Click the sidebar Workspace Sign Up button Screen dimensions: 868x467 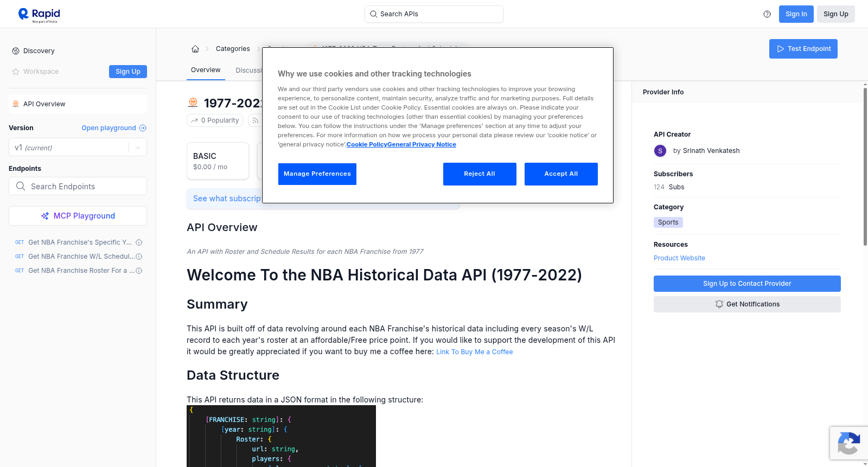click(128, 72)
